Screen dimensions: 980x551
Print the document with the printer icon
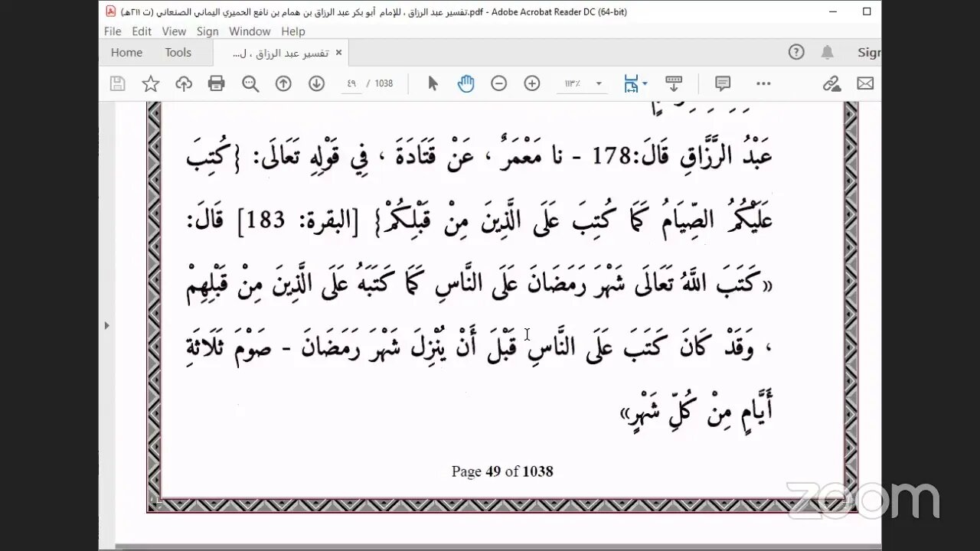coord(217,83)
